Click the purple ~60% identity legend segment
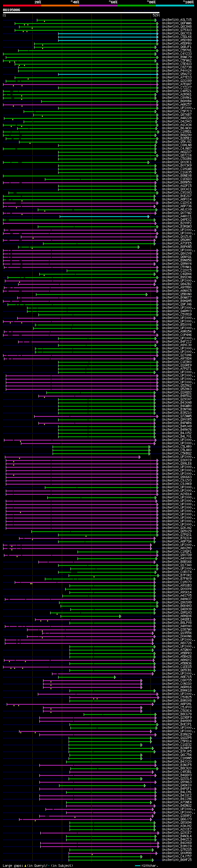 (98, 6)
